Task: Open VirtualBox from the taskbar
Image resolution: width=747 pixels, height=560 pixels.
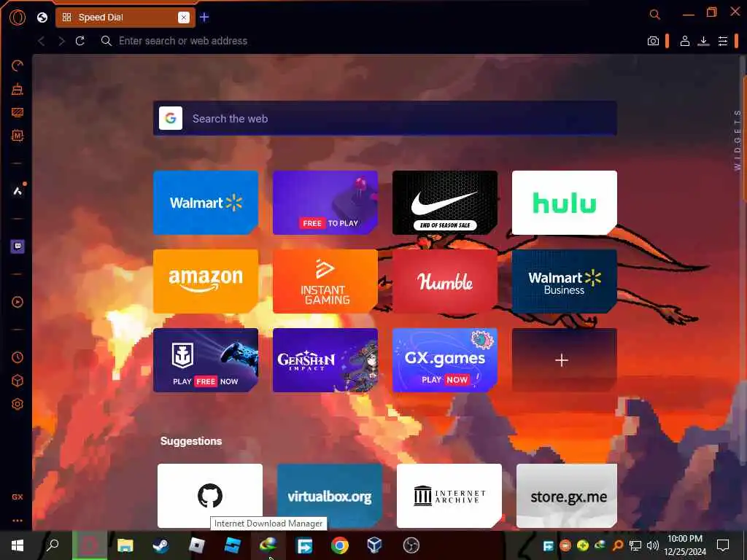Action: coord(375,544)
